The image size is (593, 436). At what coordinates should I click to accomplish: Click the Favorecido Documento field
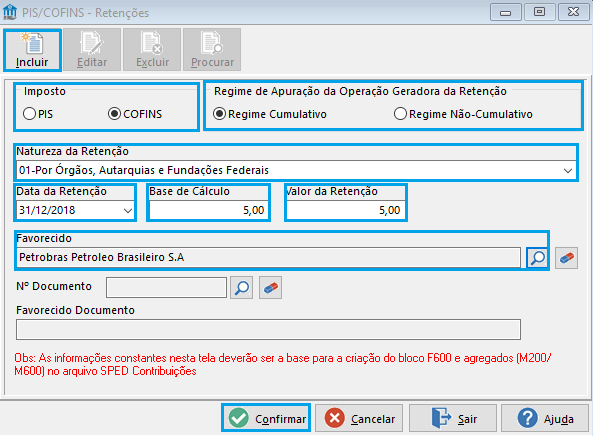pyautogui.click(x=269, y=329)
